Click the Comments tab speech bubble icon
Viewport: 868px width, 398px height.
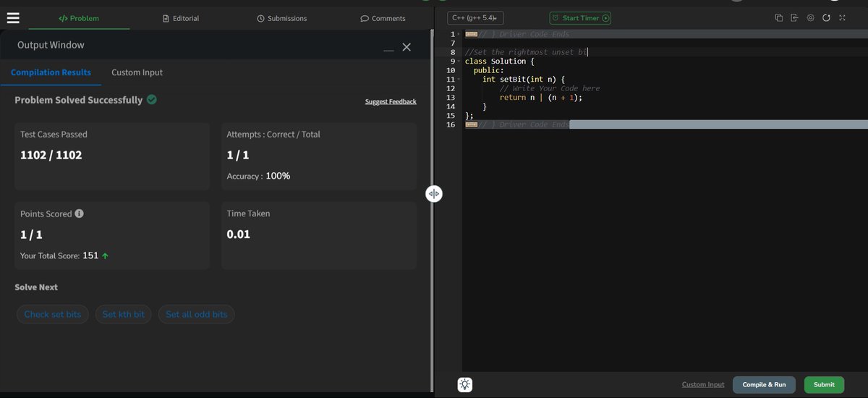365,18
